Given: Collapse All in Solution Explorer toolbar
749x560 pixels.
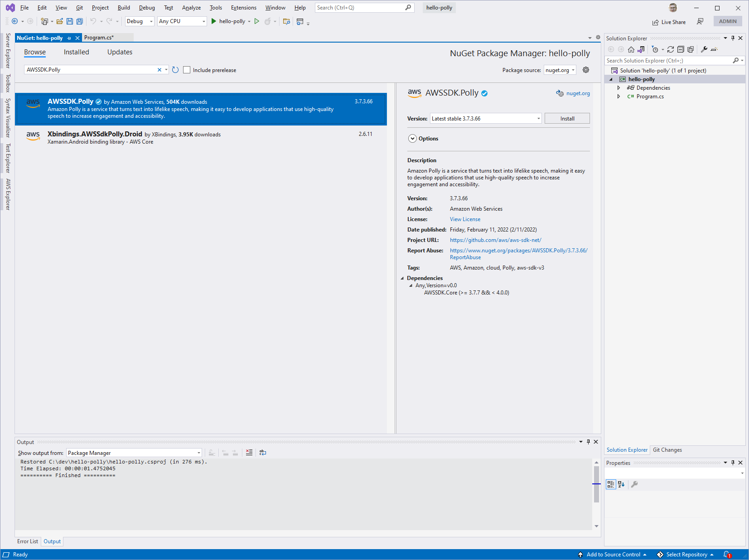Looking at the screenshot, I should pyautogui.click(x=681, y=49).
